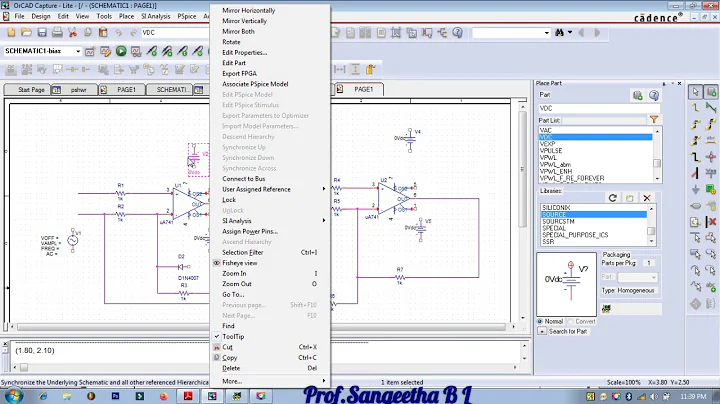Click Adobe Reader icon in taskbar
720x404 pixels.
188,396
